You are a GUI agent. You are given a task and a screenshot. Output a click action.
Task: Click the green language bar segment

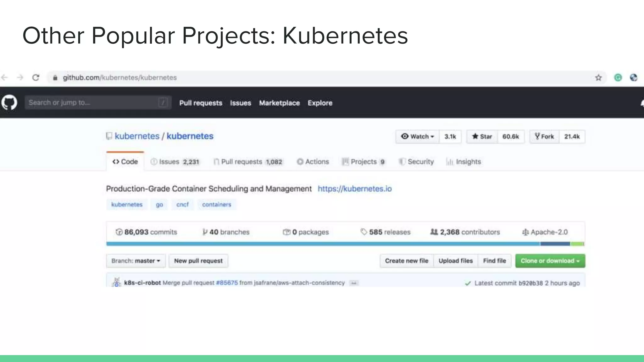tap(577, 244)
